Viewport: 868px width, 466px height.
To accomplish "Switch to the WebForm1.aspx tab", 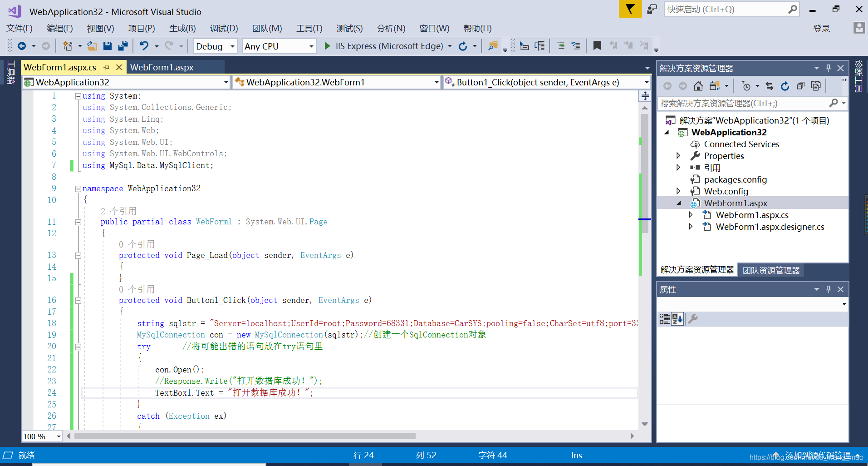I will [162, 67].
